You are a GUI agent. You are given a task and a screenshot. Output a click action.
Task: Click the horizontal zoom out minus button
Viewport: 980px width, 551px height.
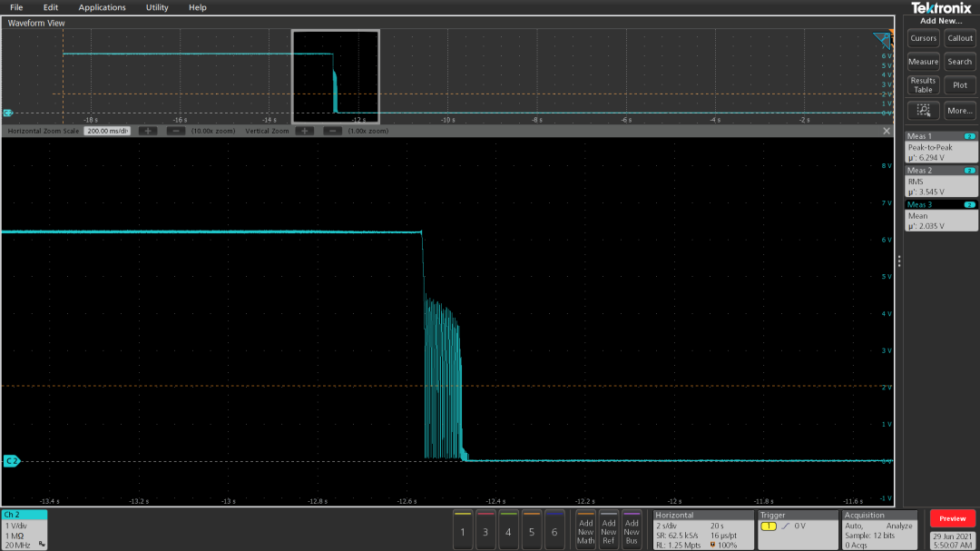174,131
